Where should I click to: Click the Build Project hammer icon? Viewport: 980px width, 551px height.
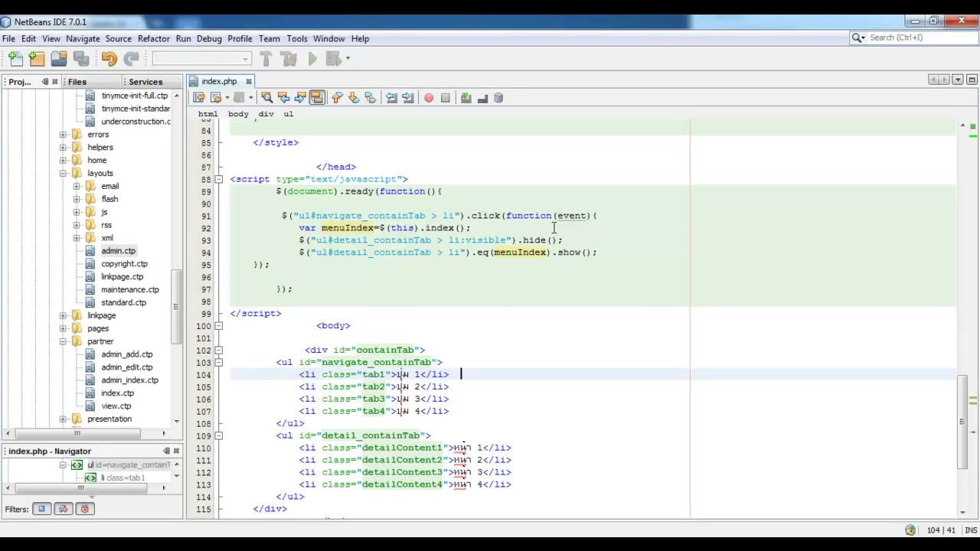click(x=266, y=59)
